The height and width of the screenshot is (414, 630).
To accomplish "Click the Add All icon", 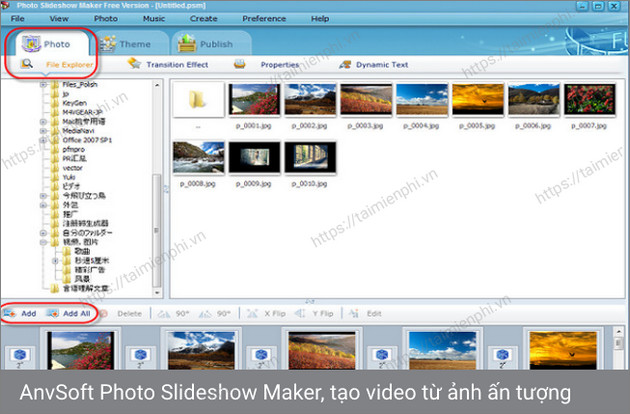I will point(53,313).
